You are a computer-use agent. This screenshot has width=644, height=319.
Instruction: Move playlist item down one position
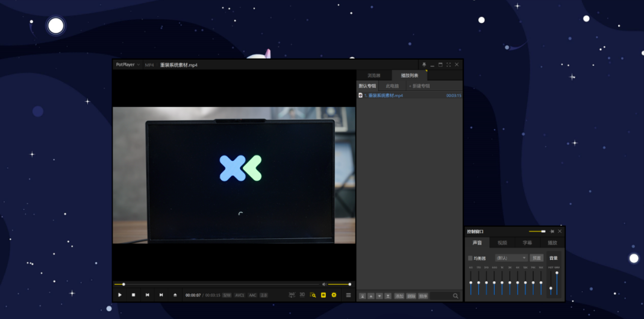point(380,296)
